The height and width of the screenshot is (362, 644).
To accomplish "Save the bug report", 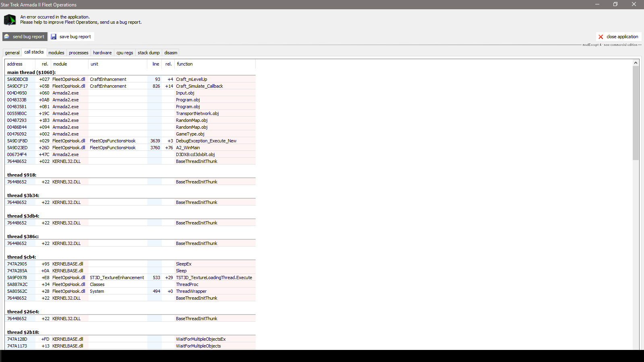I will (72, 37).
